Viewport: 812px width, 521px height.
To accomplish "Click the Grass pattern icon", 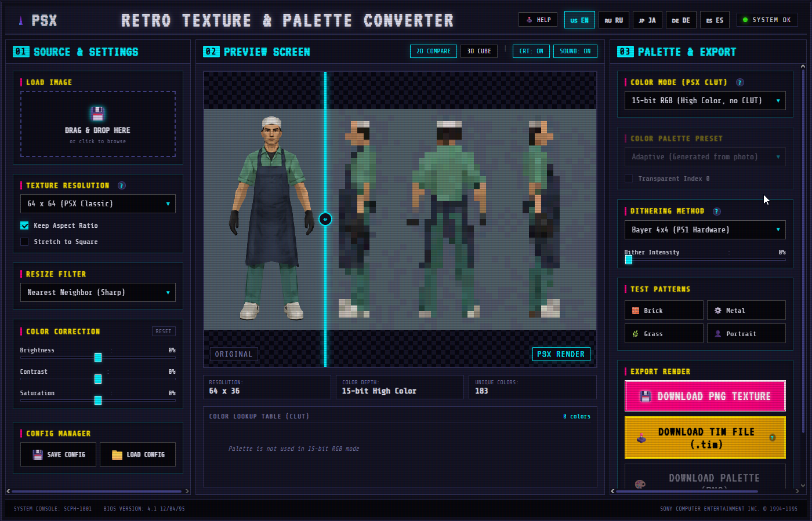I will [x=636, y=334].
